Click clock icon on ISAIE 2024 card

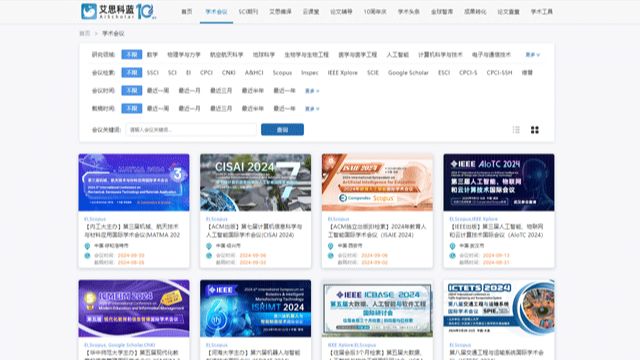(x=331, y=256)
